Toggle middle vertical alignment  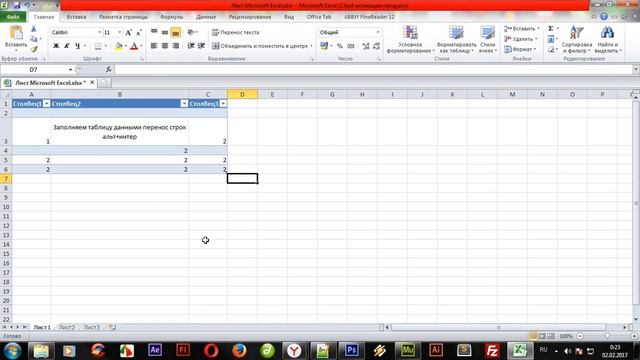[164, 32]
